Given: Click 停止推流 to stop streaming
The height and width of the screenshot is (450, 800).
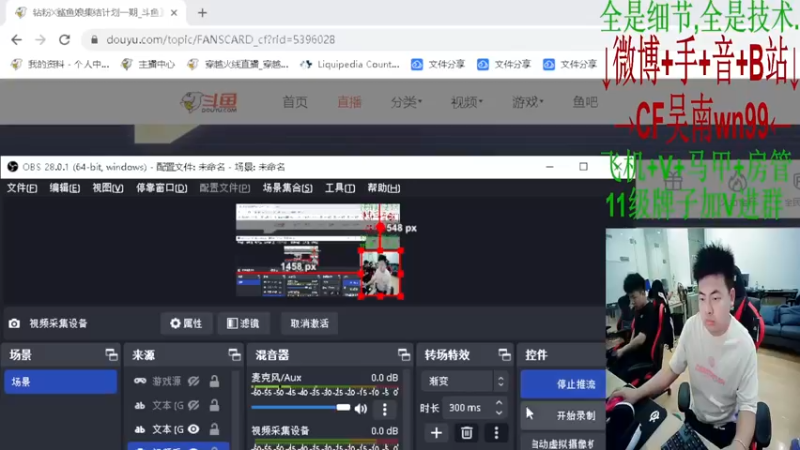Looking at the screenshot, I should pos(563,384).
